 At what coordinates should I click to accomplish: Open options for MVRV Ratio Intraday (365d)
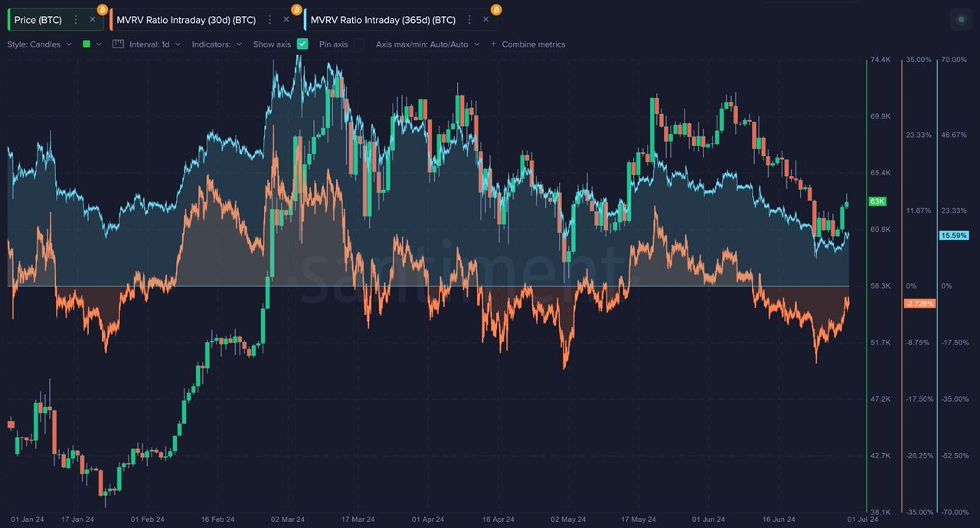[469, 20]
